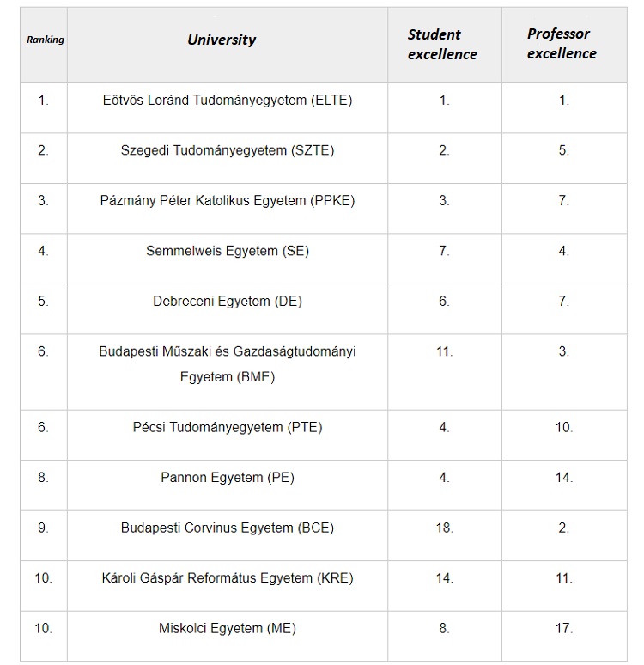
Task: Click BME student excellence value 11
Action: 444,351
